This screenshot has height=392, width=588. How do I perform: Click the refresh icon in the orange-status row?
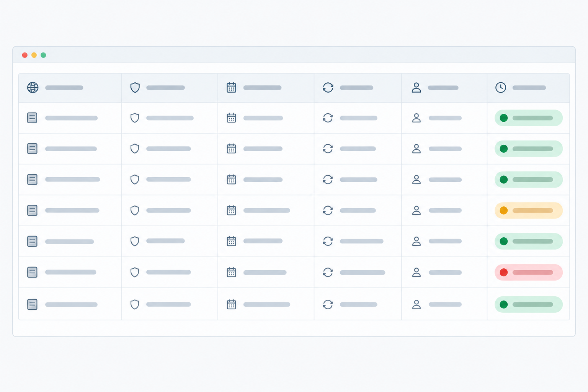[x=328, y=211]
